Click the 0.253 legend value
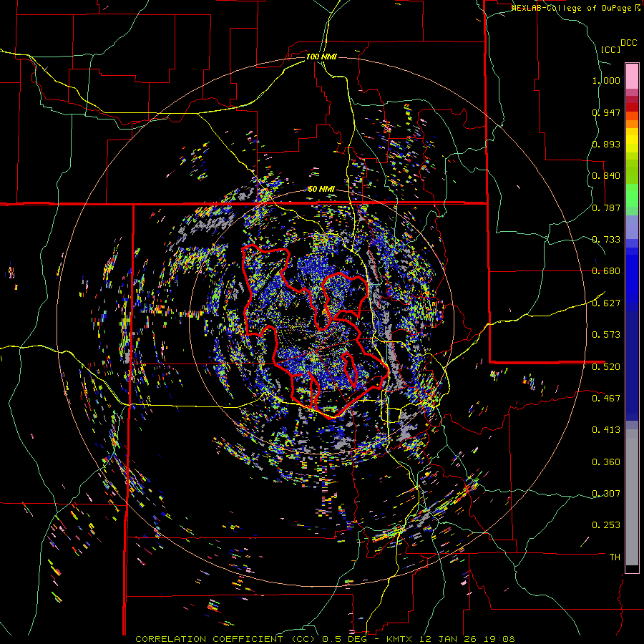Image resolution: width=644 pixels, height=644 pixels. point(606,525)
